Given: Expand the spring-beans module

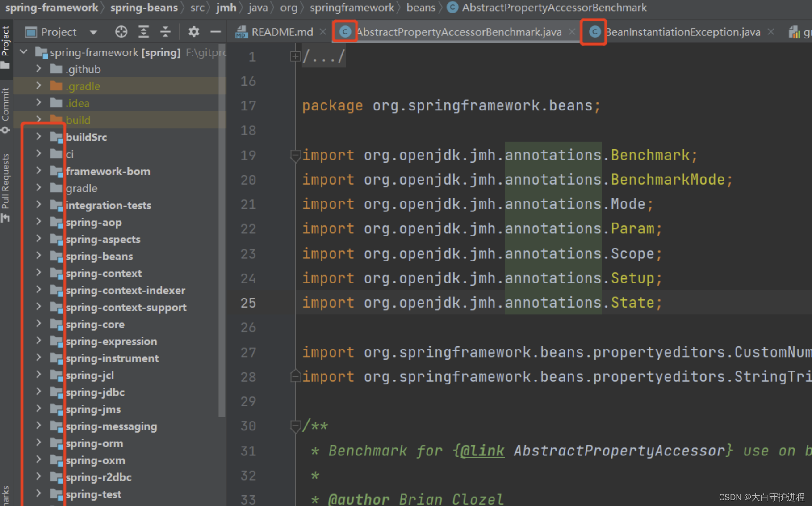Looking at the screenshot, I should pyautogui.click(x=38, y=256).
